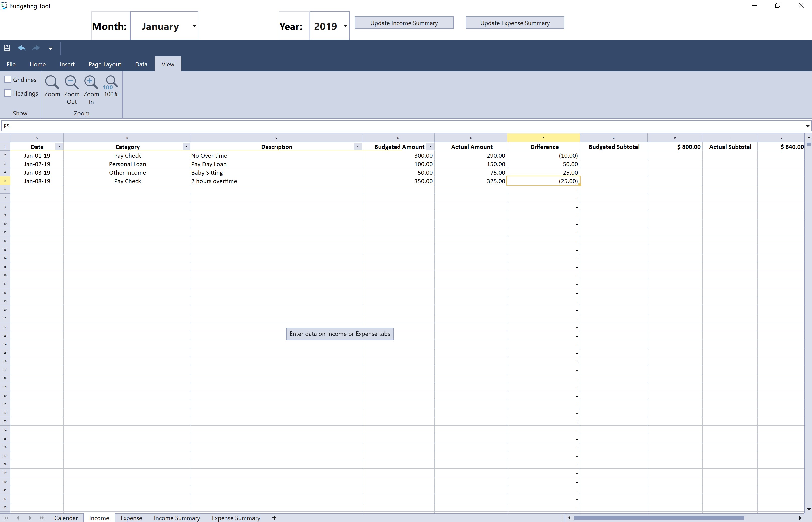Open the Category column filter dropdown

[186, 147]
